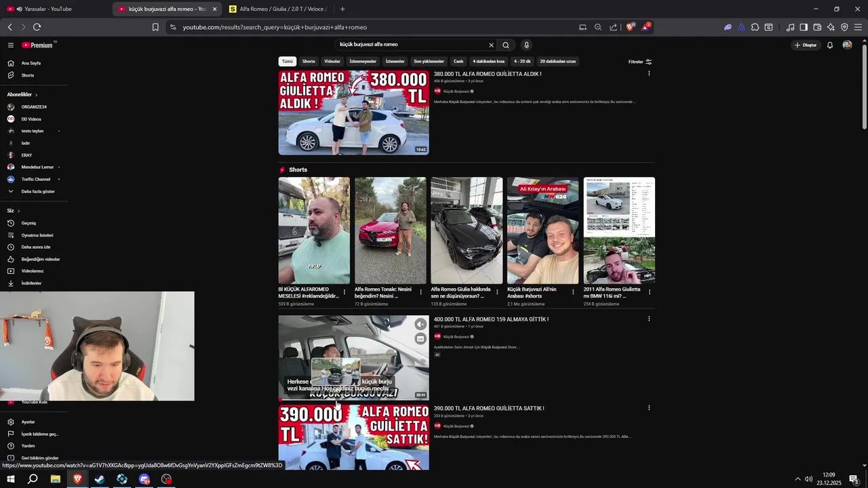Run search with the magnifier button
Viewport: 868px width, 488px height.
(x=506, y=45)
